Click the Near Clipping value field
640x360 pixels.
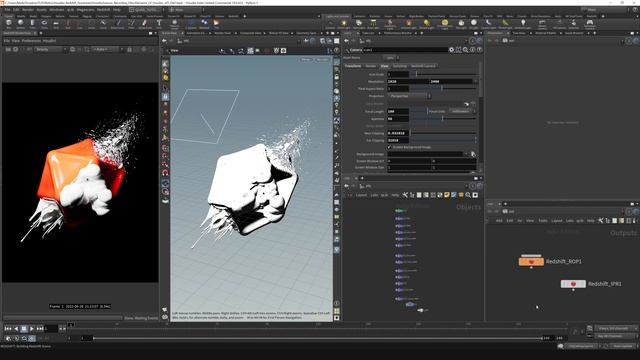[x=398, y=133]
